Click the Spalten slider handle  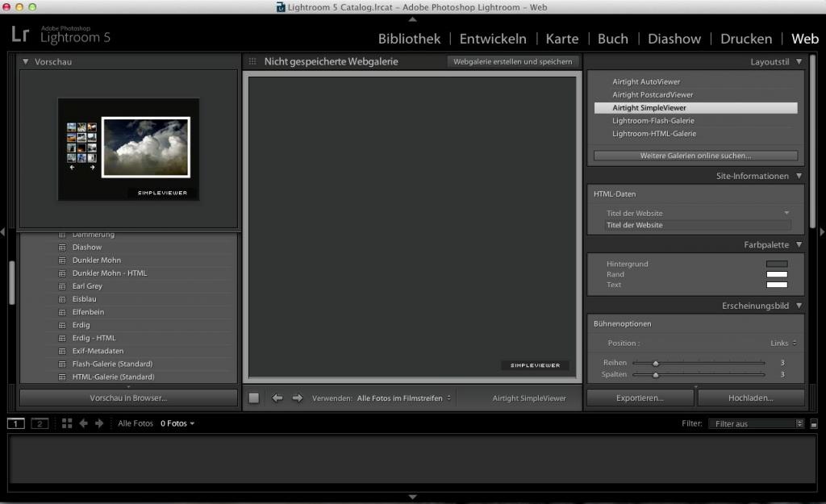coord(656,375)
